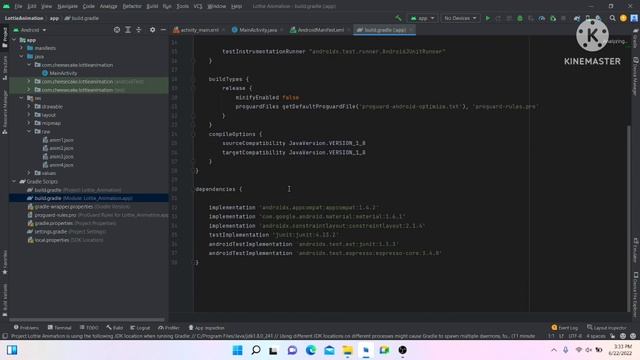Image resolution: width=640 pixels, height=360 pixels.
Task: Click the Project panel horizontal scrollbar
Action: [x=87, y=320]
